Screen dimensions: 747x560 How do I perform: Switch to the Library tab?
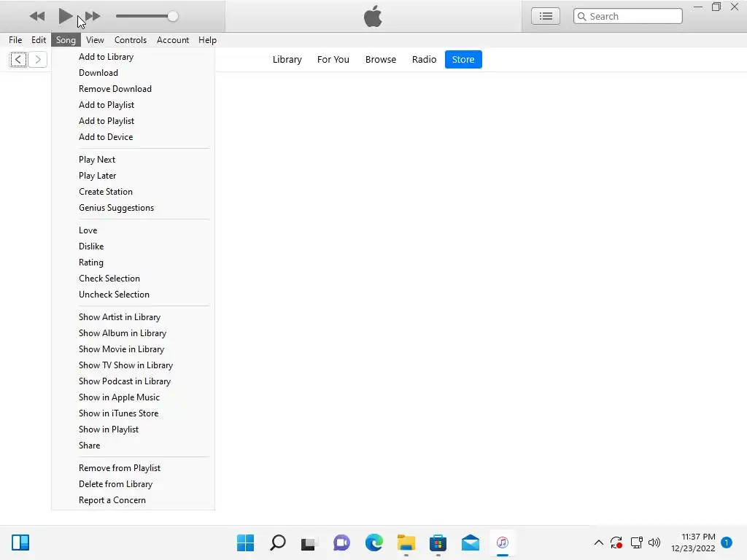[287, 60]
